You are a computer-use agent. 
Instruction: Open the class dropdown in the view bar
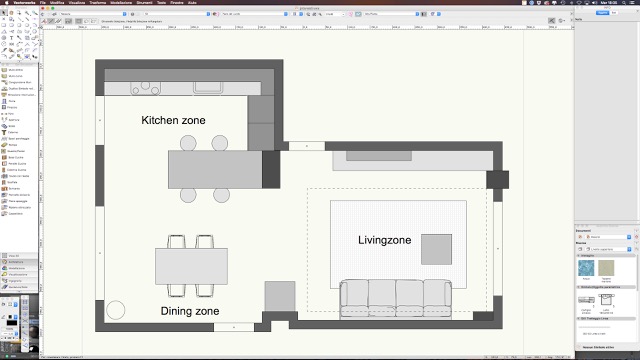[x=94, y=14]
